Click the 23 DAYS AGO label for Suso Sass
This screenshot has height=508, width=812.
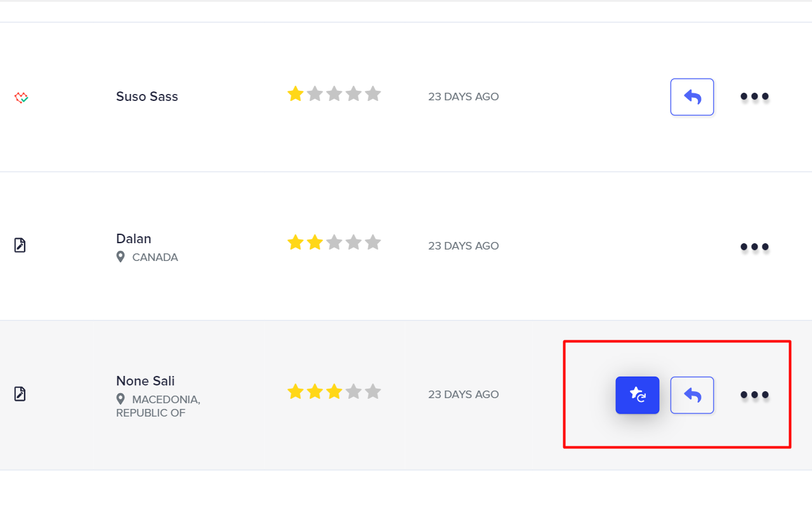(464, 97)
